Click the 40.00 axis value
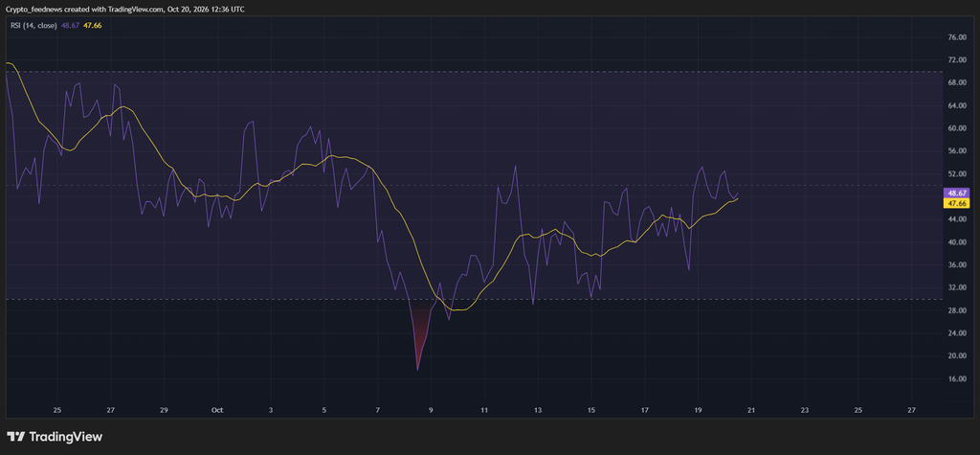 957,242
